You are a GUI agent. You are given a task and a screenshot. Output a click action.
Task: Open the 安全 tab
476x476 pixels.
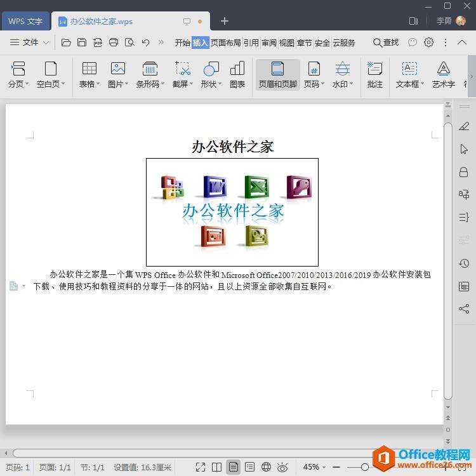tap(322, 43)
